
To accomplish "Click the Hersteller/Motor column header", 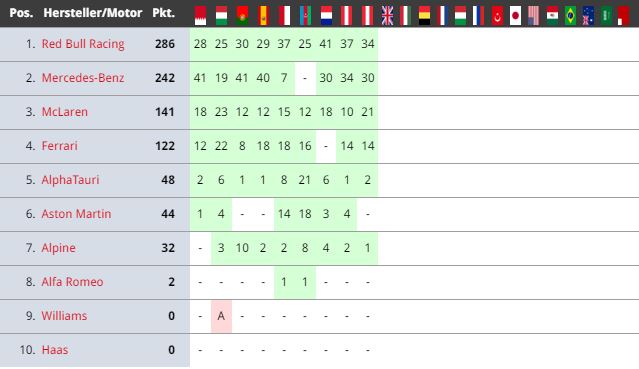I will 93,13.
